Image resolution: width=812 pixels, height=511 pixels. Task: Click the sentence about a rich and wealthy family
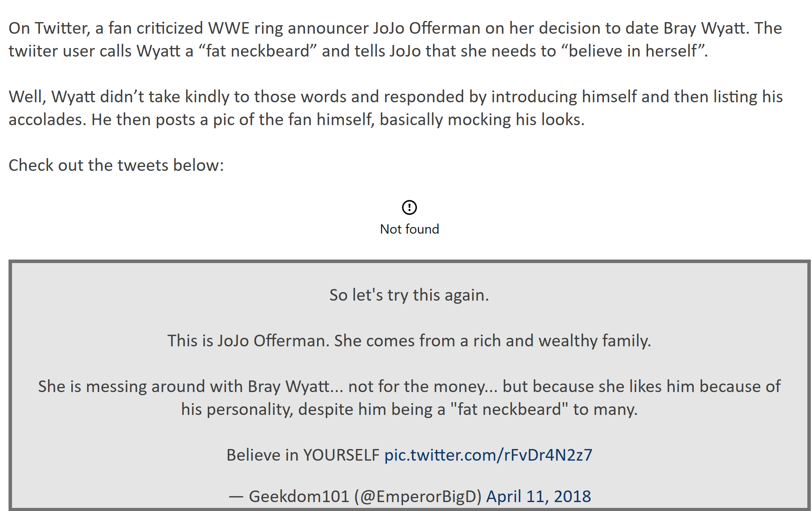[x=409, y=341]
